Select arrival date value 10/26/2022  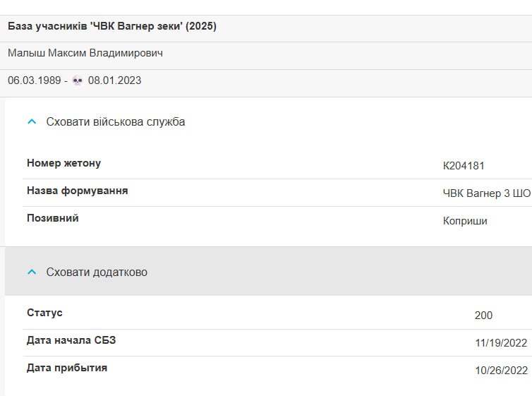click(502, 370)
